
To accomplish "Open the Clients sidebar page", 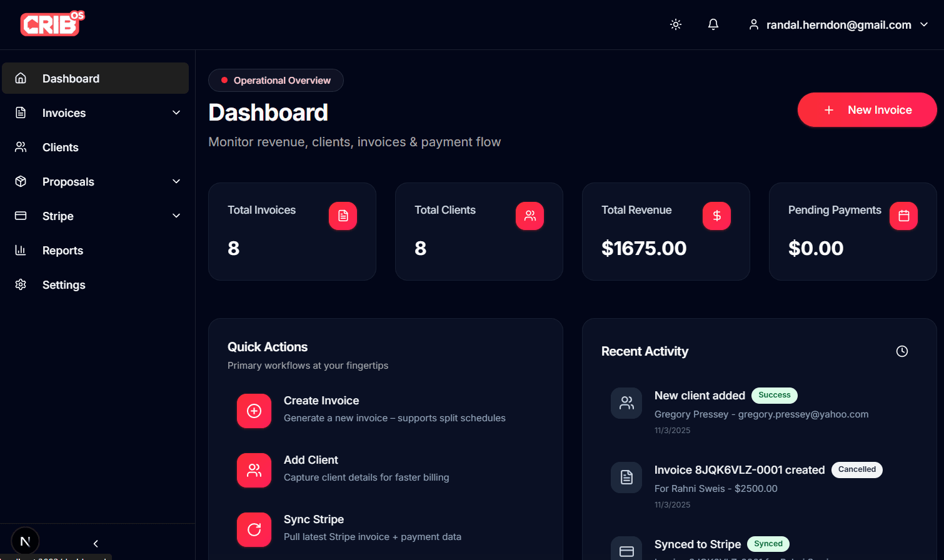I will click(60, 147).
